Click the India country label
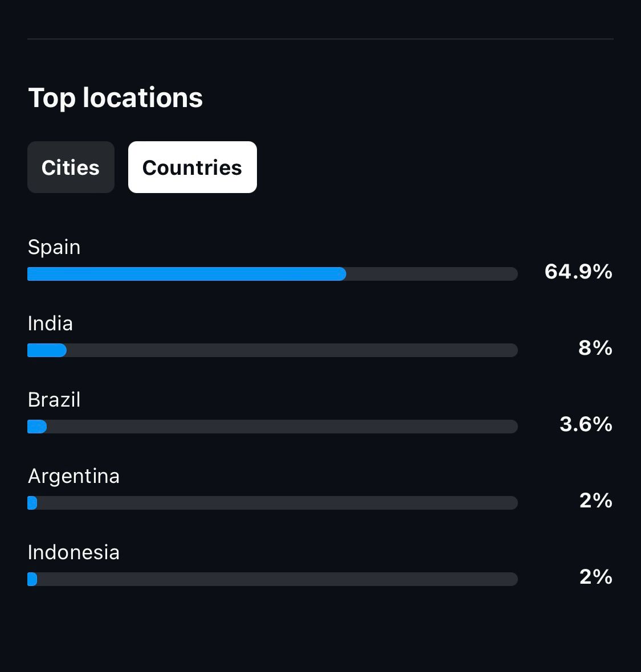 pos(50,323)
